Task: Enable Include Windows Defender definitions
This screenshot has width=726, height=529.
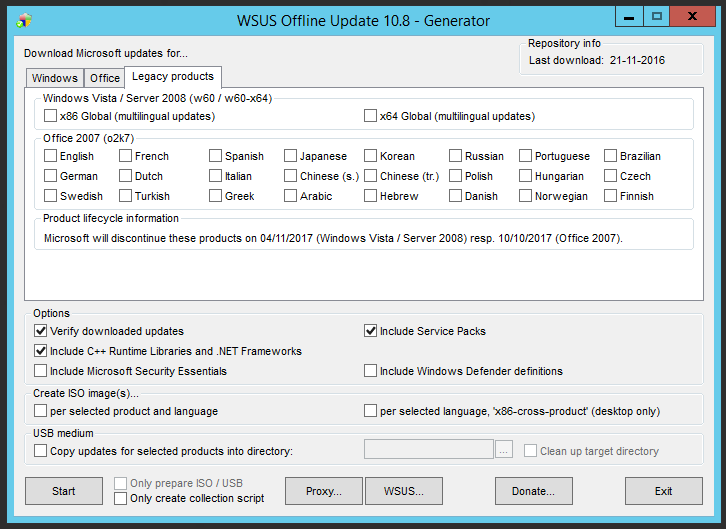Action: [370, 371]
